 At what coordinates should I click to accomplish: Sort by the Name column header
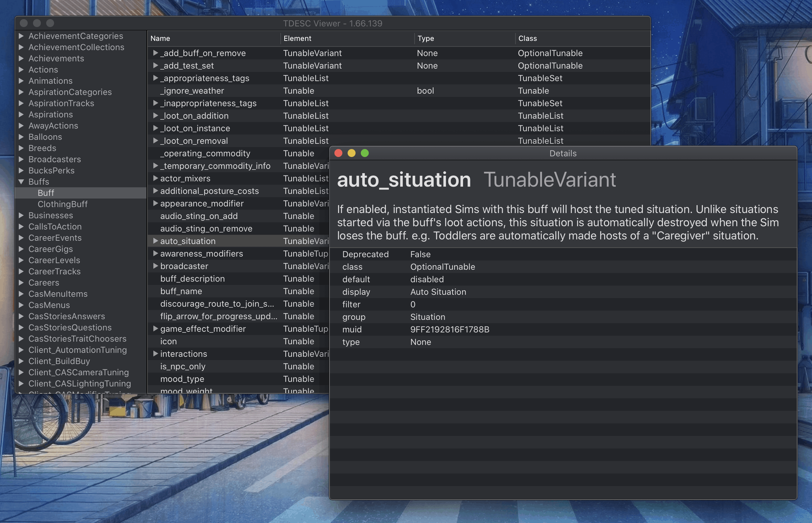click(x=160, y=38)
